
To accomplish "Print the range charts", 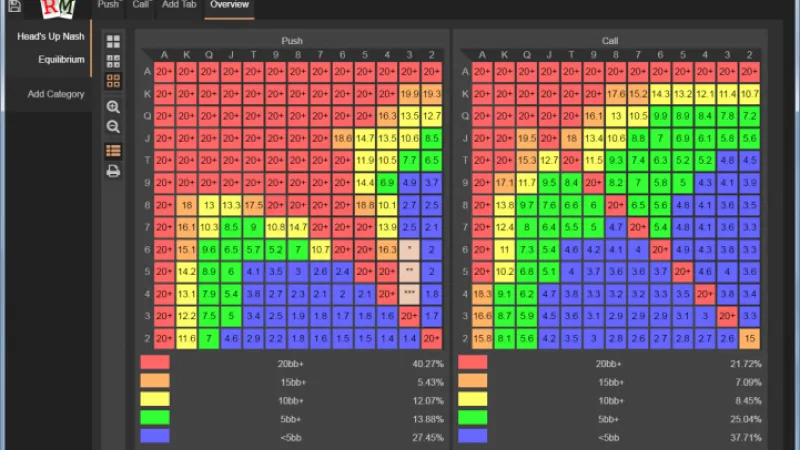I will click(x=113, y=171).
